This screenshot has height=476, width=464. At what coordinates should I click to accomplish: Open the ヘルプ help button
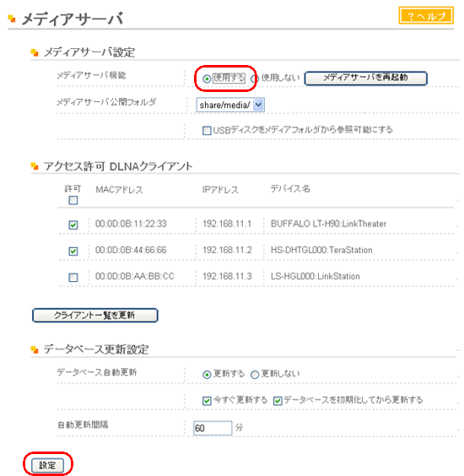(x=426, y=15)
